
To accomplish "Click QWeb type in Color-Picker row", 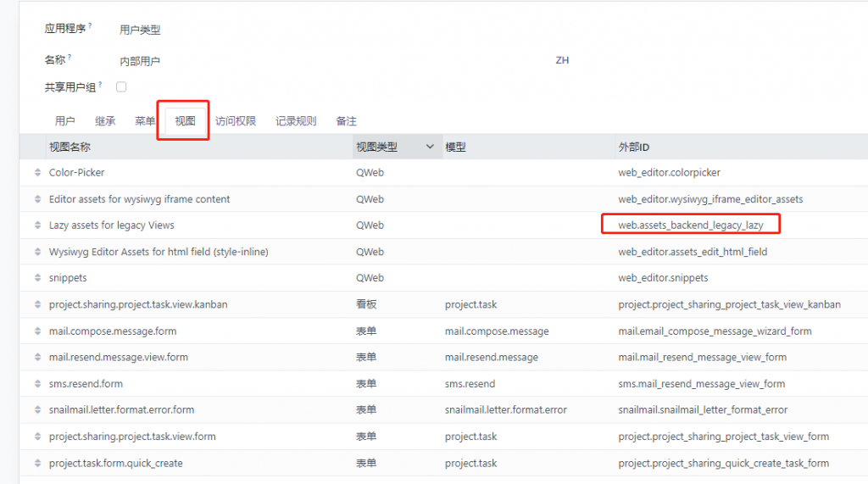I will [x=370, y=172].
